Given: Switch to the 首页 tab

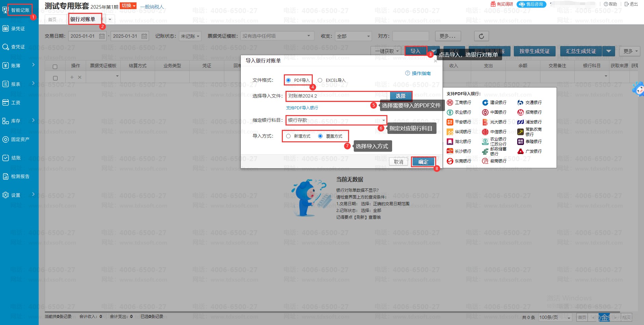Looking at the screenshot, I should click(x=52, y=20).
